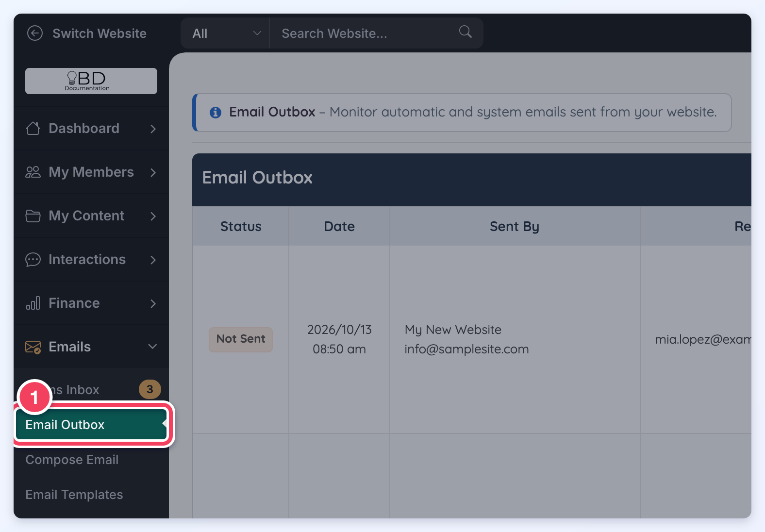Click the 08:50 am time text
The width and height of the screenshot is (765, 532).
pos(339,349)
